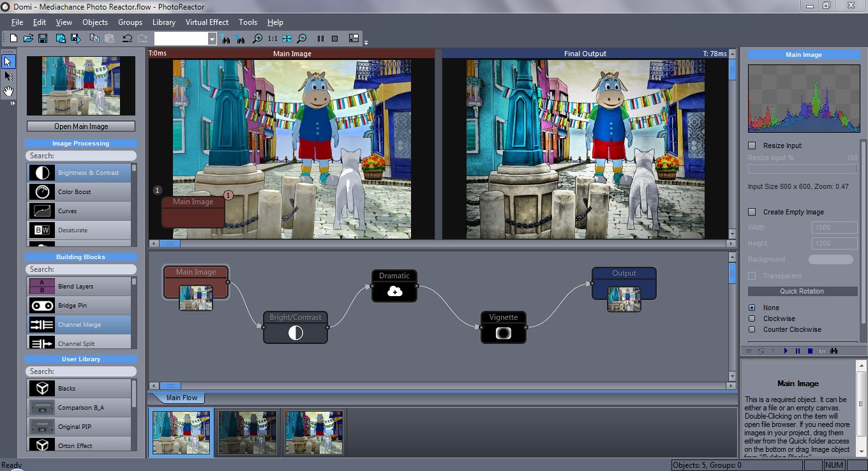The image size is (868, 471).
Task: Click the fit-to-window zoom icon
Action: pyautogui.click(x=287, y=39)
